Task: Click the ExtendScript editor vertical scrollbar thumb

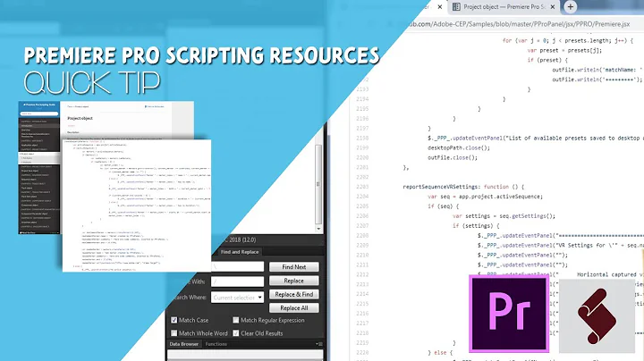Action: click(x=318, y=184)
